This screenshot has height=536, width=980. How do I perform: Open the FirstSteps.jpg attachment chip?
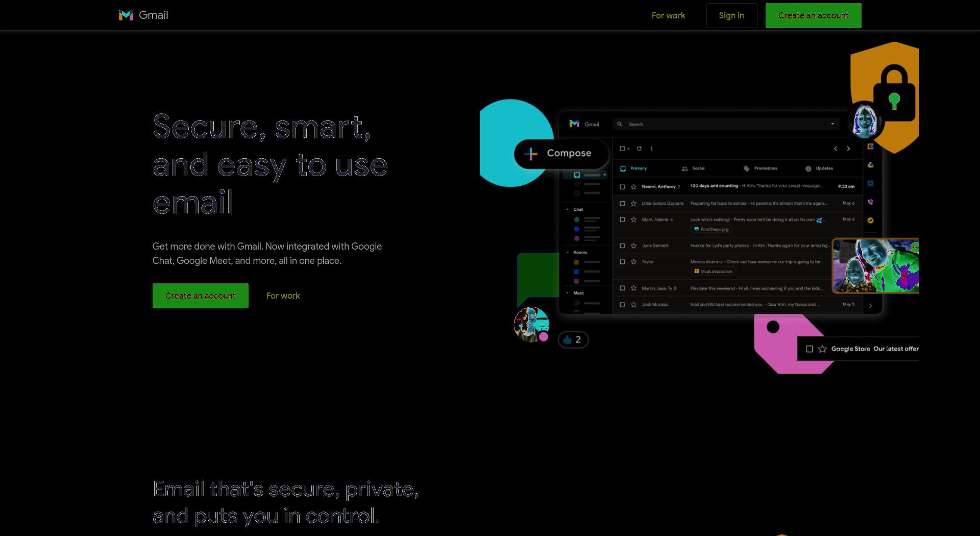pyautogui.click(x=712, y=229)
